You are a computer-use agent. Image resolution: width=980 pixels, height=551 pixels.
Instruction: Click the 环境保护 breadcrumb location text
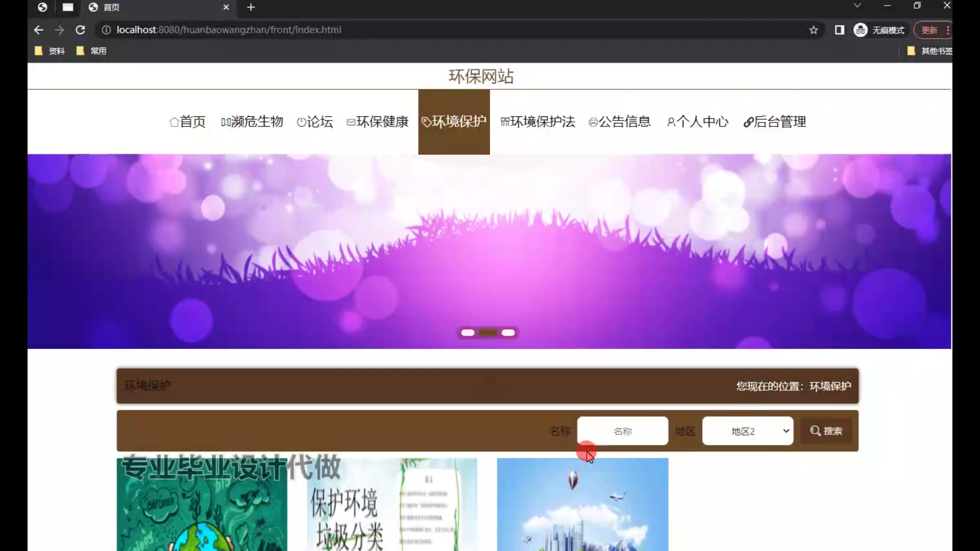pyautogui.click(x=830, y=386)
